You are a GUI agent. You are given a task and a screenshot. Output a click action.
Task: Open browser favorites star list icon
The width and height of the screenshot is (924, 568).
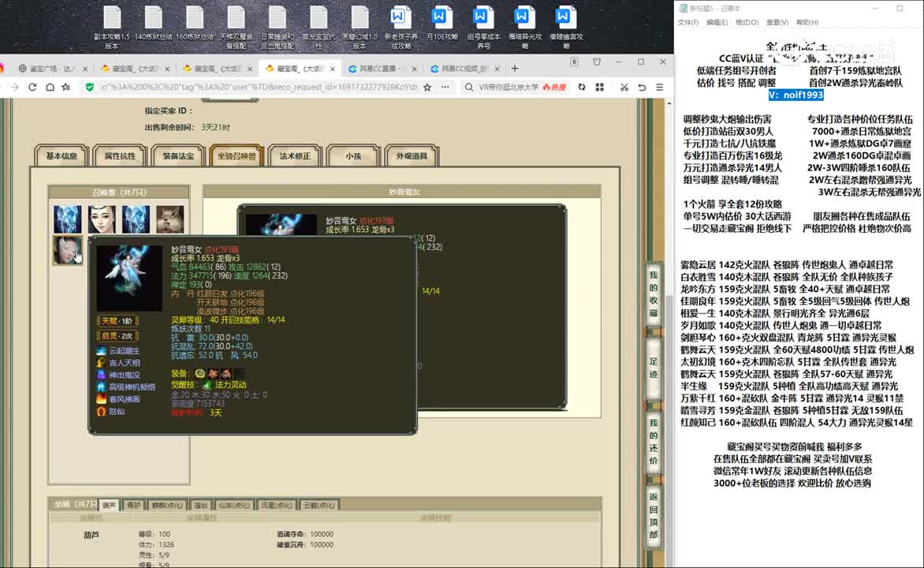coord(66,88)
